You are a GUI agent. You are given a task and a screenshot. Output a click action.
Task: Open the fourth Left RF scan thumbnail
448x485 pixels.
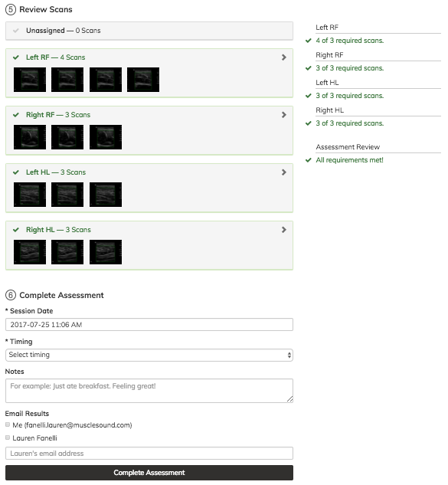coord(143,80)
